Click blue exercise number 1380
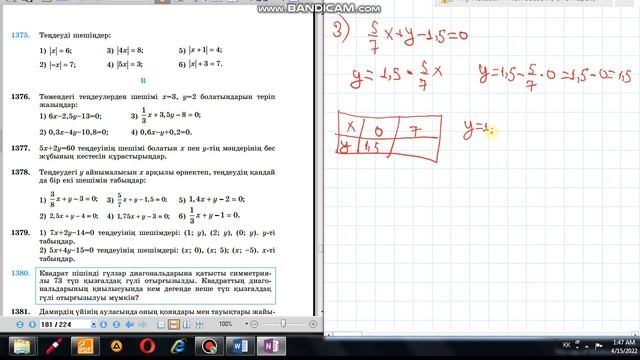640x360 pixels. (20, 273)
